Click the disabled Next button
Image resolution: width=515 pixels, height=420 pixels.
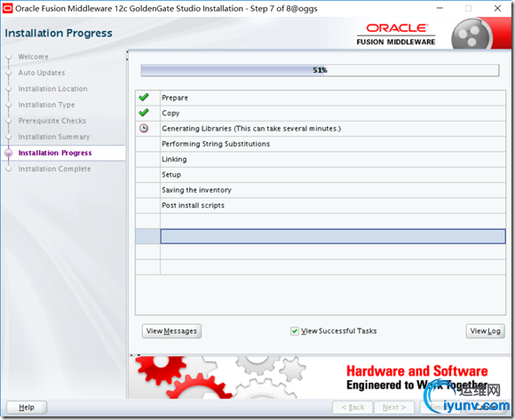(x=394, y=408)
